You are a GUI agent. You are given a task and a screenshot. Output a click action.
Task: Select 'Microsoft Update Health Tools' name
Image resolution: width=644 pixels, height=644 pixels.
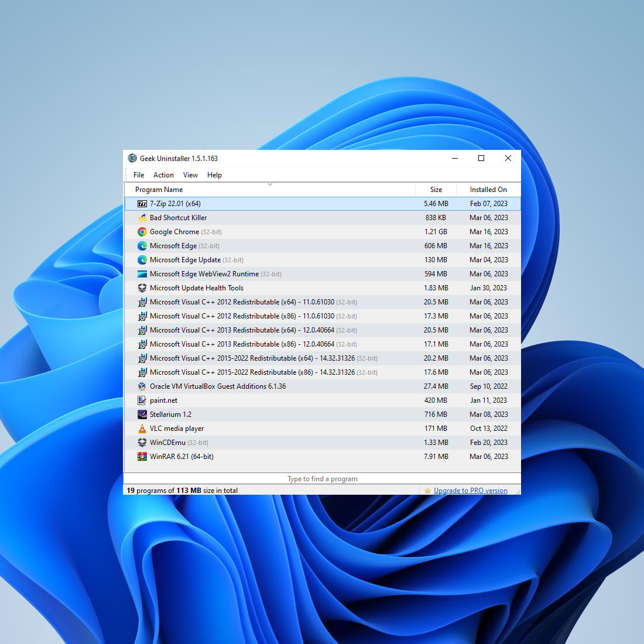(197, 288)
